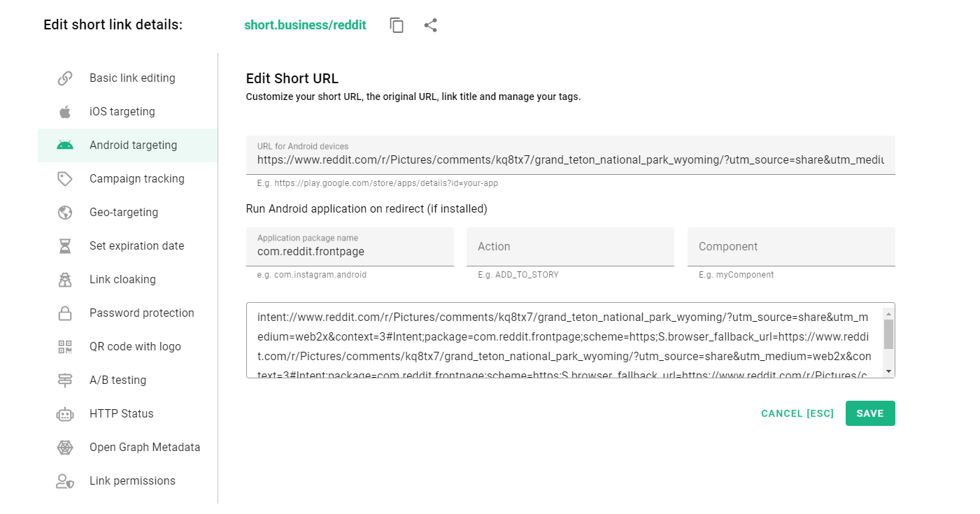This screenshot has width=980, height=514.
Task: Select the Open Graph Metadata icon
Action: [x=64, y=447]
